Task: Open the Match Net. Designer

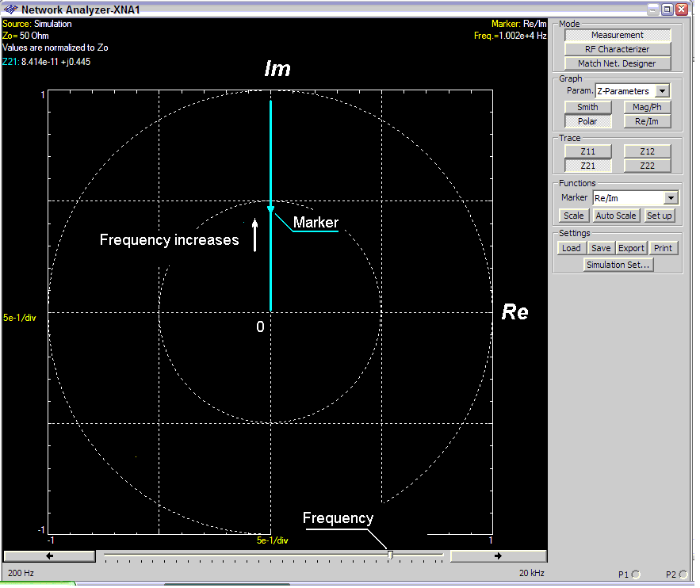Action: pyautogui.click(x=617, y=63)
